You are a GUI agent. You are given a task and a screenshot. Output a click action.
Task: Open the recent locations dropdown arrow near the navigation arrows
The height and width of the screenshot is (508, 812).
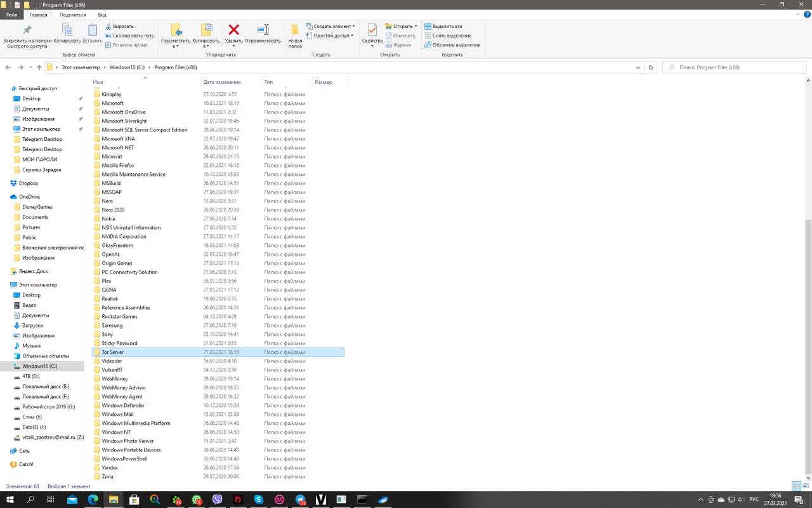coord(30,67)
